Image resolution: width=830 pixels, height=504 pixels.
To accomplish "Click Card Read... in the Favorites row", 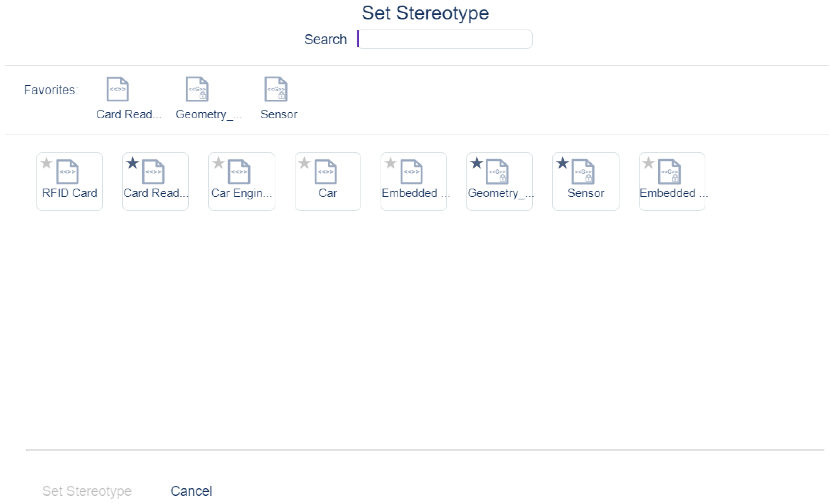I will (118, 89).
